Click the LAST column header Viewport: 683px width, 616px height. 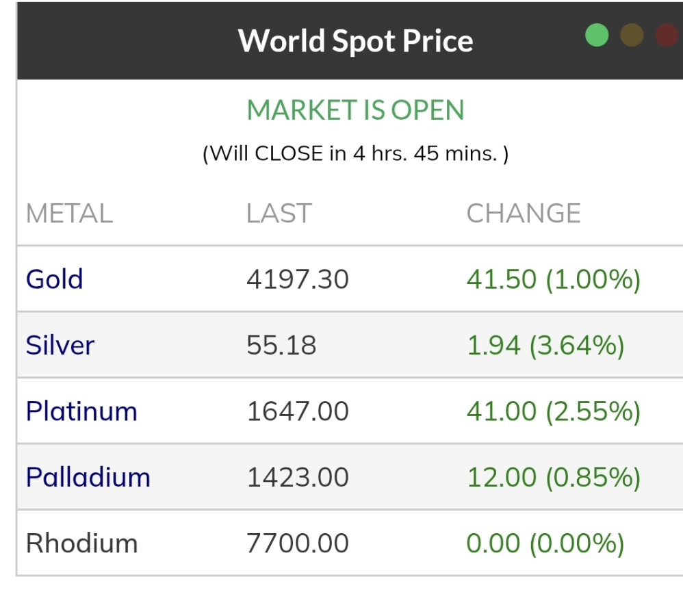click(x=279, y=214)
